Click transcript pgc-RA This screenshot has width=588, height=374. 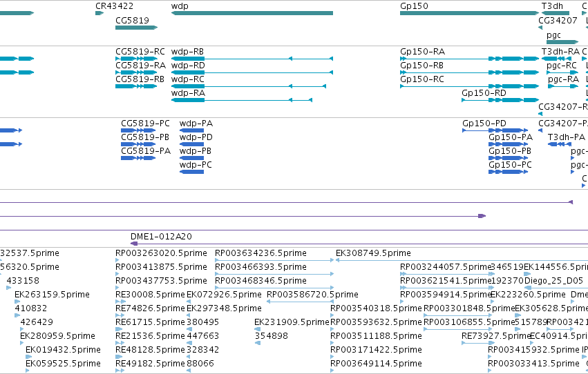563,86
